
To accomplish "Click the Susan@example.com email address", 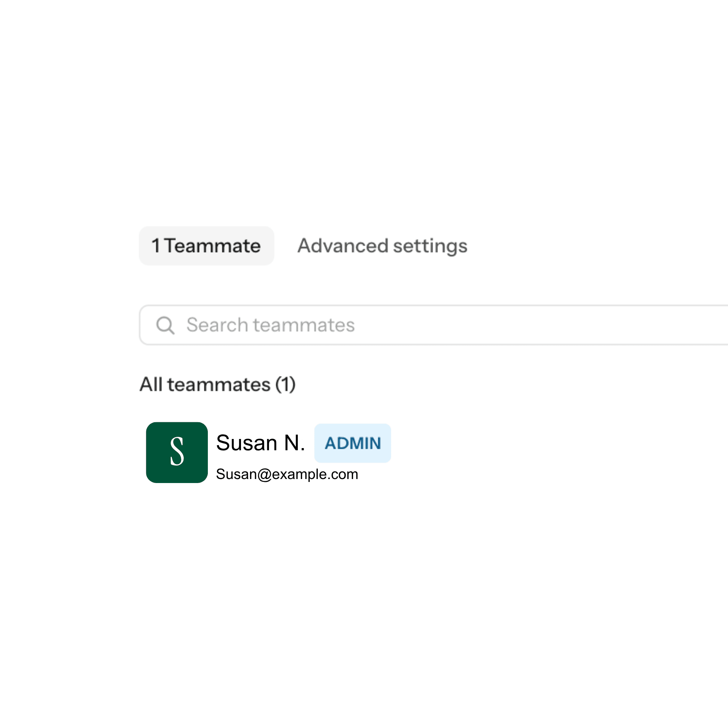I will point(287,474).
